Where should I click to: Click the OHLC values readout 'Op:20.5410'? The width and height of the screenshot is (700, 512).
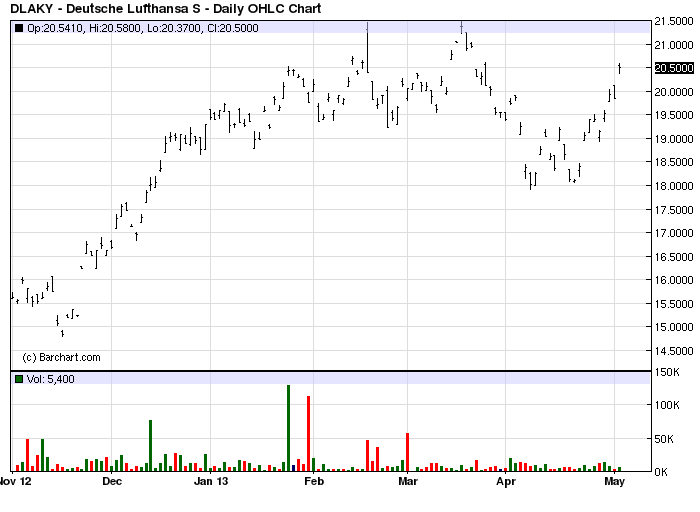click(55, 28)
